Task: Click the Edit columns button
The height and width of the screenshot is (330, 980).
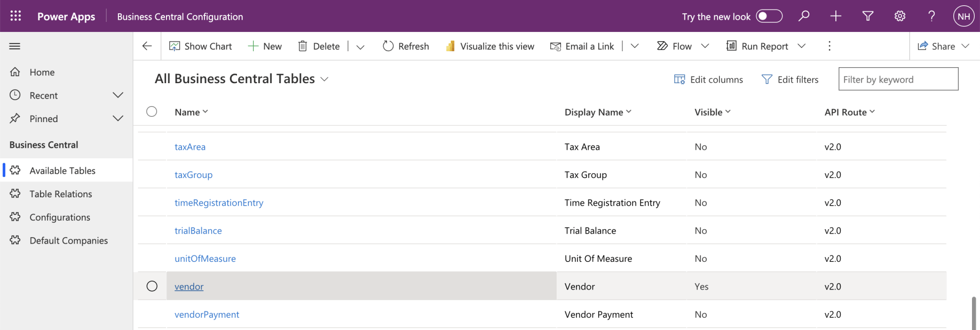Action: [x=709, y=79]
